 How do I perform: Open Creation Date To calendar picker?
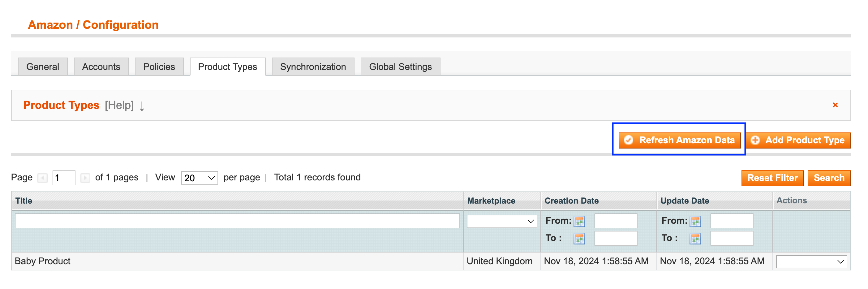579,239
